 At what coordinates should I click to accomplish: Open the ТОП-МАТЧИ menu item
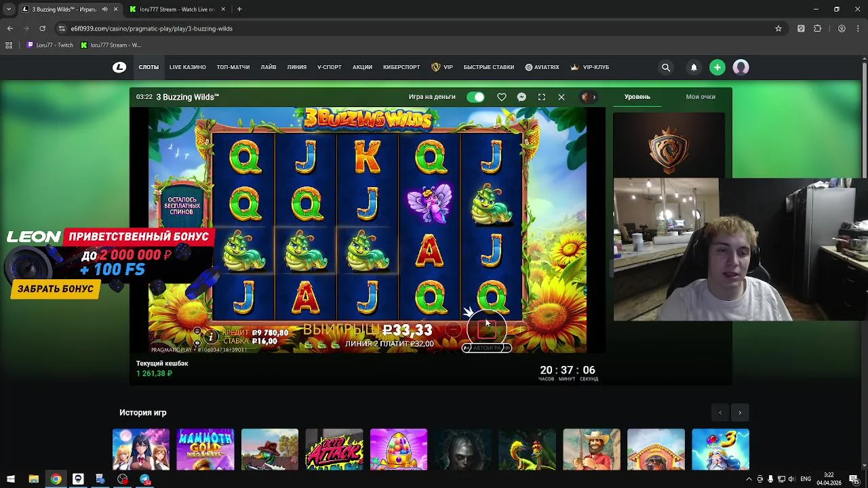coord(233,67)
